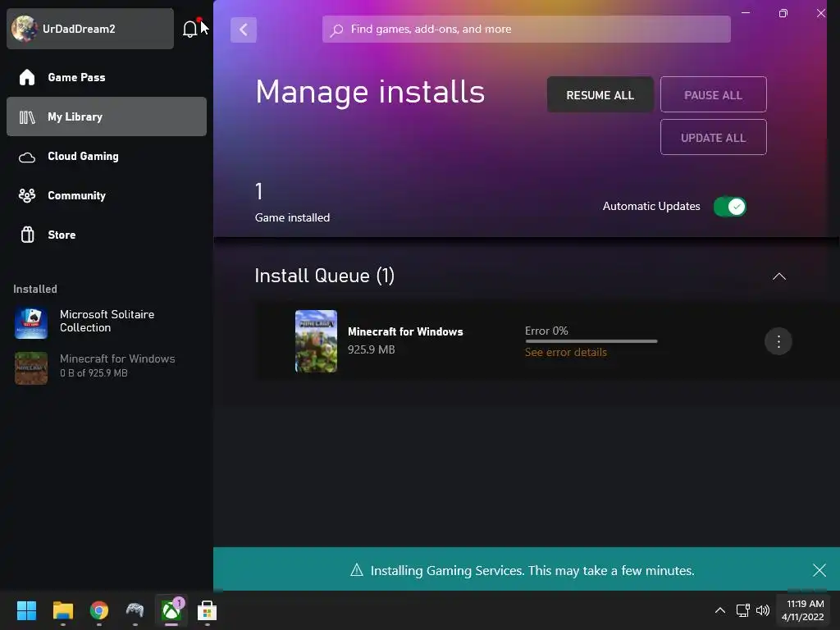840x630 pixels.
Task: Restore down the Xbox app window
Action: click(783, 13)
